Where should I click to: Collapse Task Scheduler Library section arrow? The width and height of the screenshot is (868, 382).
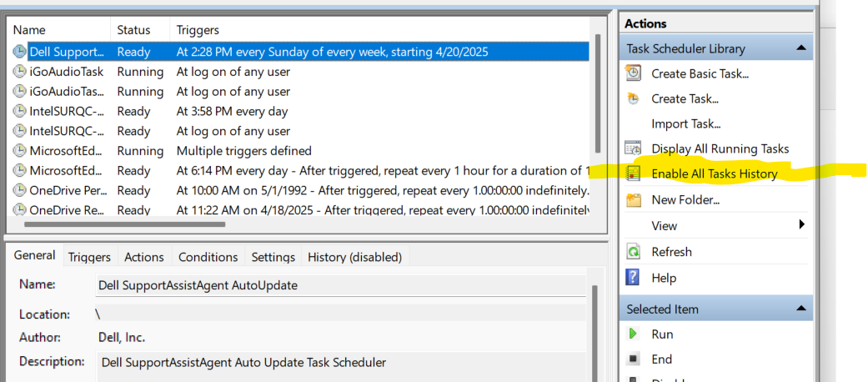(x=801, y=48)
